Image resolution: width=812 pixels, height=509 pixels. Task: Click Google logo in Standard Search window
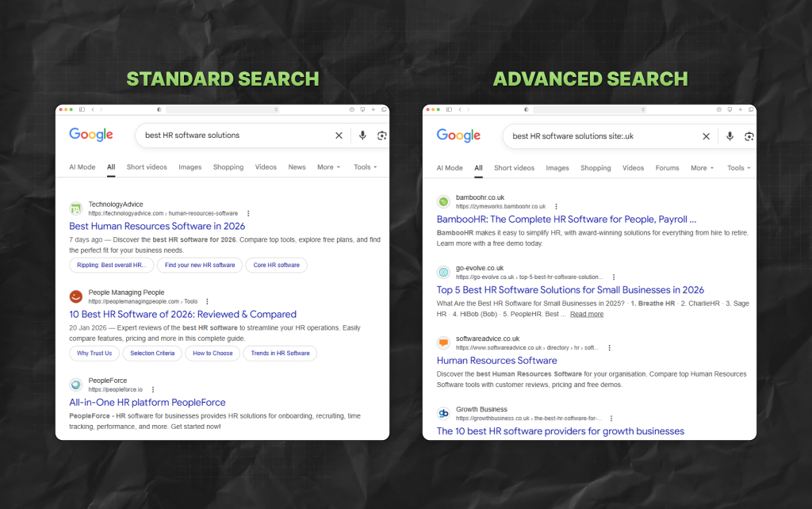coord(91,135)
